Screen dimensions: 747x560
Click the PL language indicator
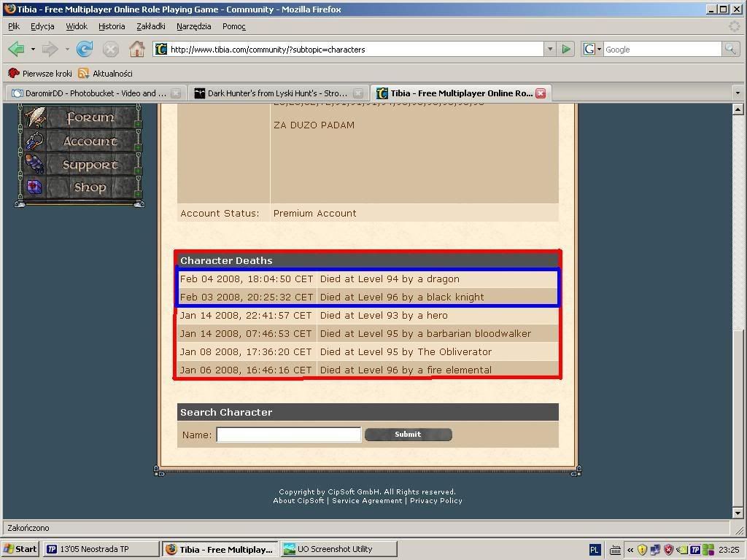pos(595,550)
